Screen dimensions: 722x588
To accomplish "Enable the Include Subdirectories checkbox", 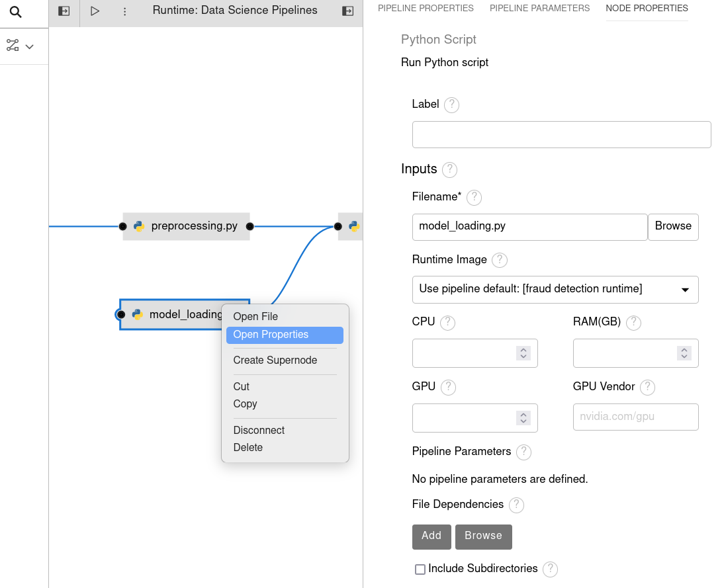I will [x=420, y=569].
